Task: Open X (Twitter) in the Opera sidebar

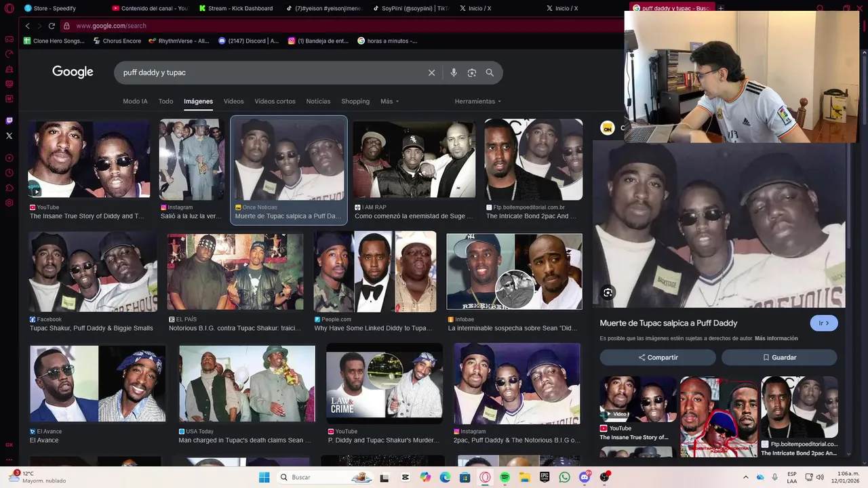Action: [x=9, y=136]
